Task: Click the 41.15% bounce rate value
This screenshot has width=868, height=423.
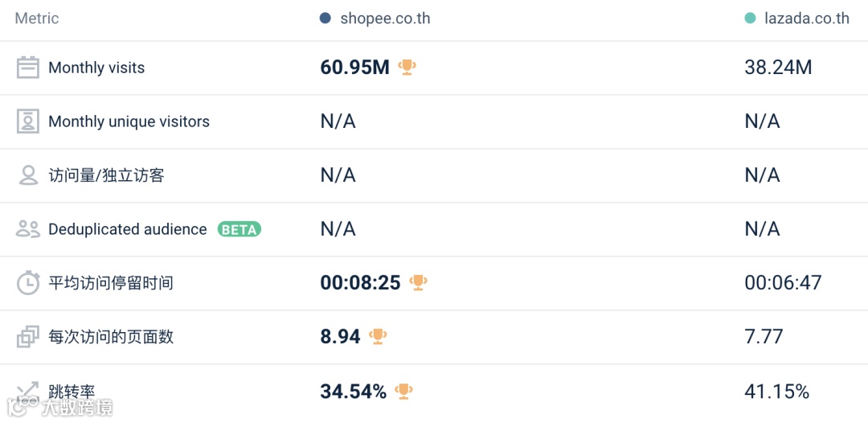Action: click(x=776, y=392)
